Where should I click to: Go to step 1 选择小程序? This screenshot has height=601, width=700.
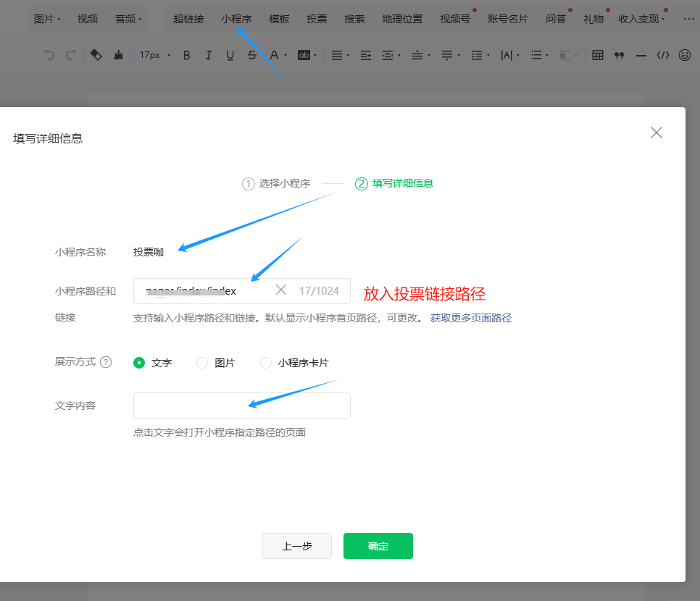click(276, 183)
